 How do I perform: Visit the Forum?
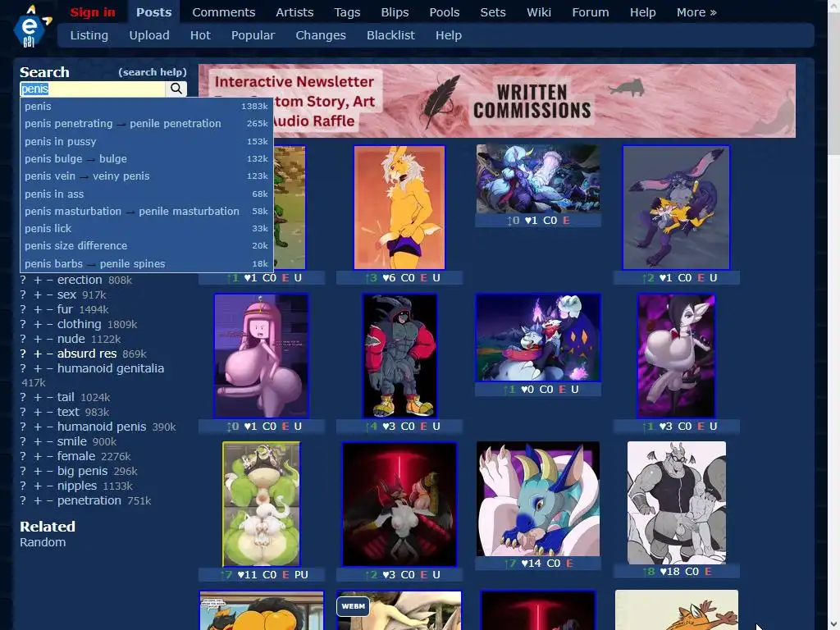click(x=591, y=12)
